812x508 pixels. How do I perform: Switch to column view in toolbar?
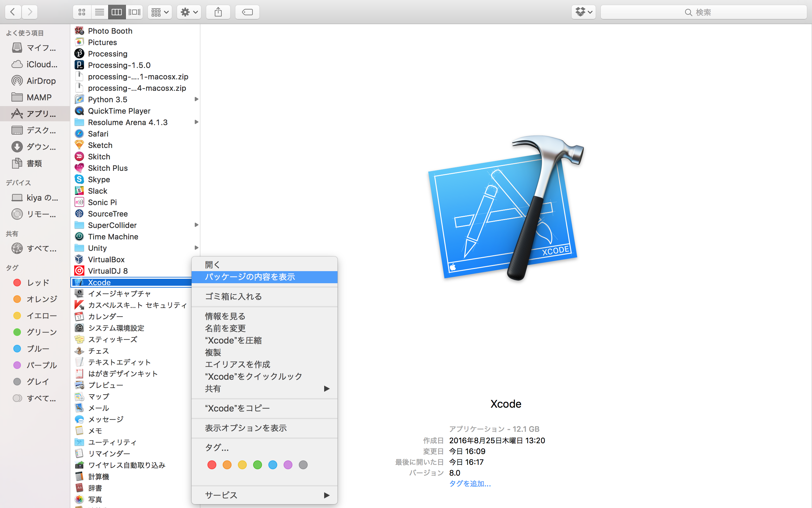[x=117, y=12]
